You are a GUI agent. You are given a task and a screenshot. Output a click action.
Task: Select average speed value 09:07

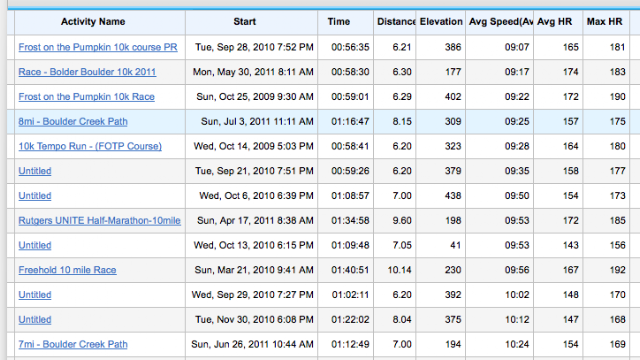click(x=517, y=47)
